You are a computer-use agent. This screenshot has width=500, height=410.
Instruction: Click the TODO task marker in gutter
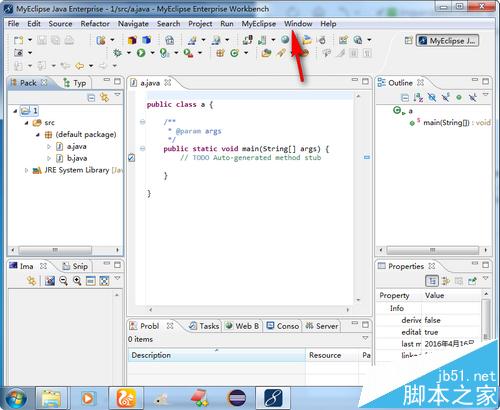[x=132, y=158]
